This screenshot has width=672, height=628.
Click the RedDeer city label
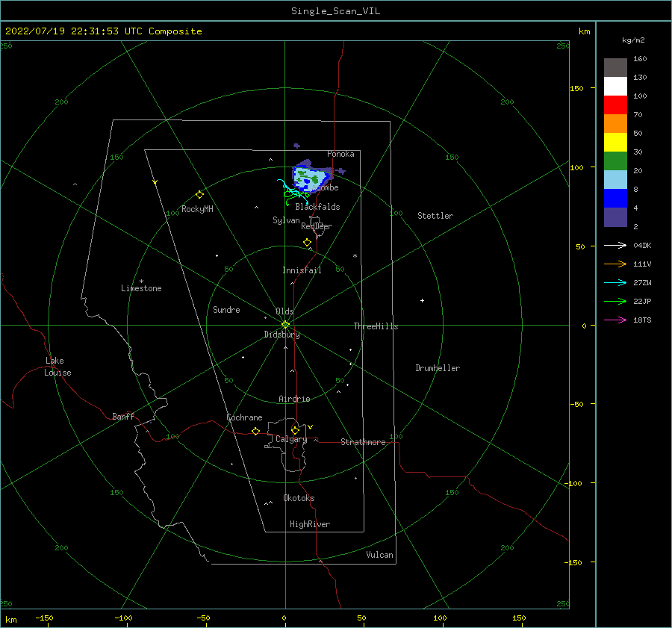click(317, 226)
